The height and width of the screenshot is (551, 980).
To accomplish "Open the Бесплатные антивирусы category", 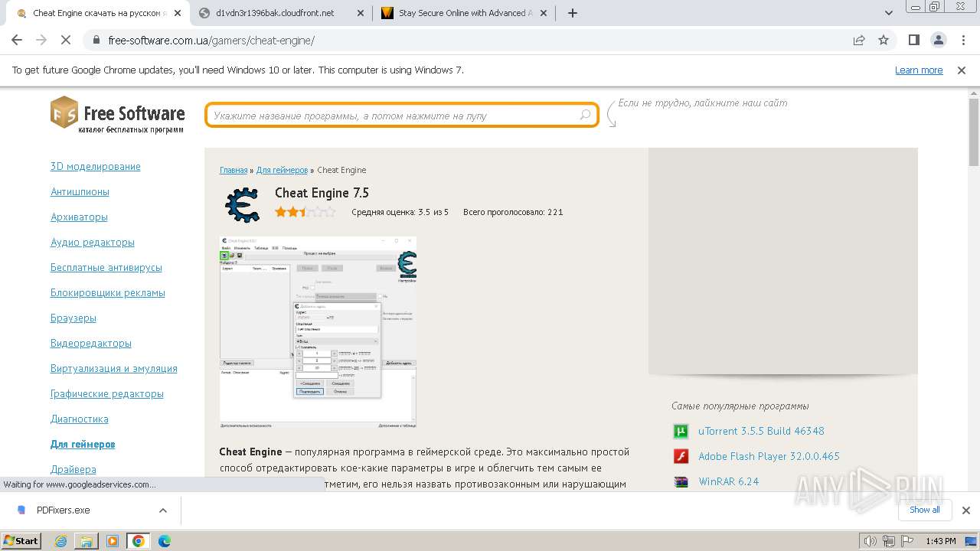I will (106, 267).
